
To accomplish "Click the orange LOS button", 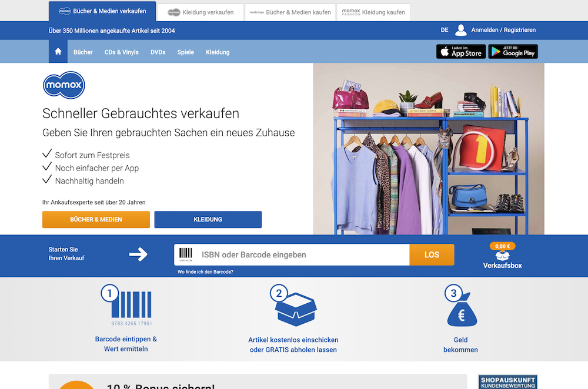I will click(x=432, y=255).
